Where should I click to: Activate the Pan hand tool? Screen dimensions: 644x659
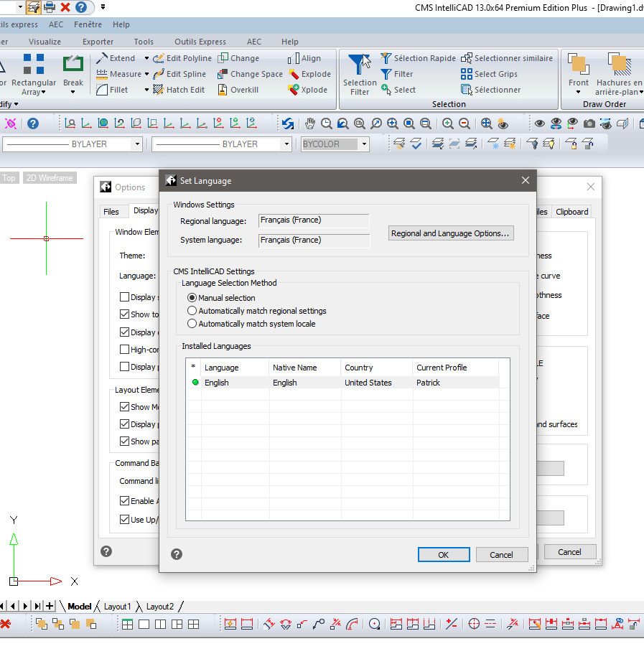(x=310, y=123)
